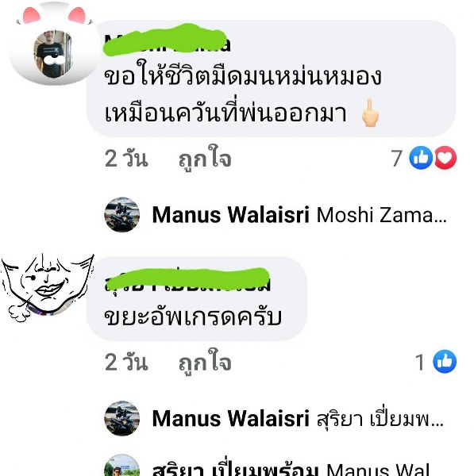Open Manus Walaisri's profile from first reply
Image resolution: width=474 pixels, height=476 pixels.
coord(230,215)
